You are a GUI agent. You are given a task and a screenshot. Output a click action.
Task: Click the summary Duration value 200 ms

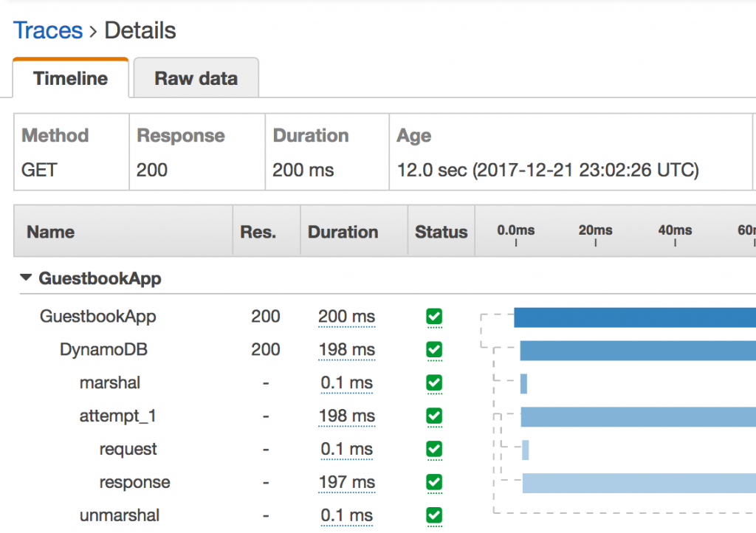click(x=303, y=170)
